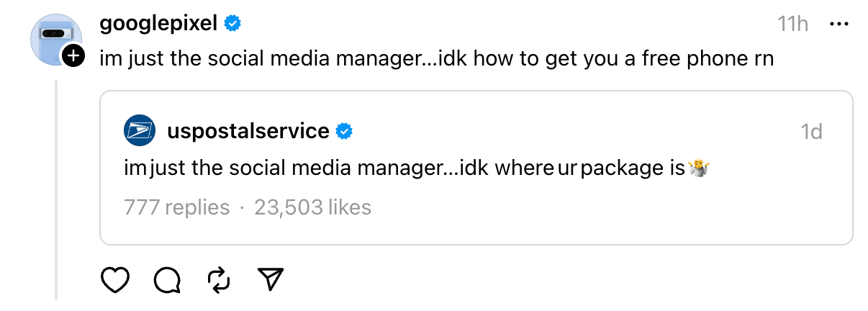Image resolution: width=868 pixels, height=311 pixels.
Task: Click uspostalservice's blue verified badge
Action: [345, 131]
